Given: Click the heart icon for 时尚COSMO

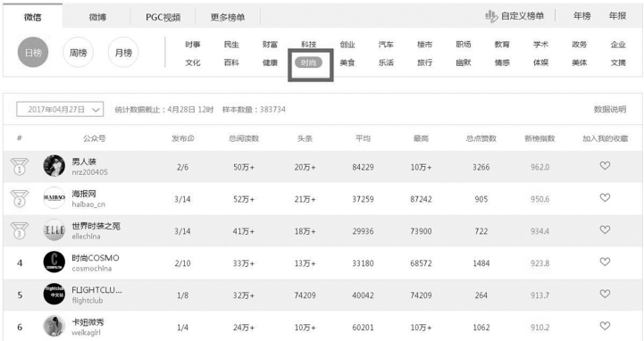Looking at the screenshot, I should click(605, 262).
